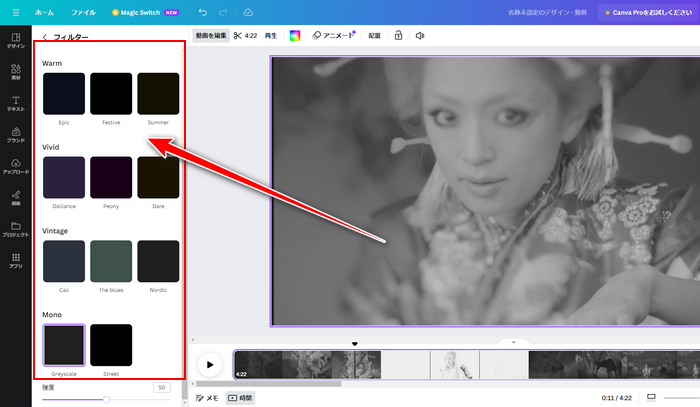
Task: Open the hamburger main menu
Action: click(15, 12)
